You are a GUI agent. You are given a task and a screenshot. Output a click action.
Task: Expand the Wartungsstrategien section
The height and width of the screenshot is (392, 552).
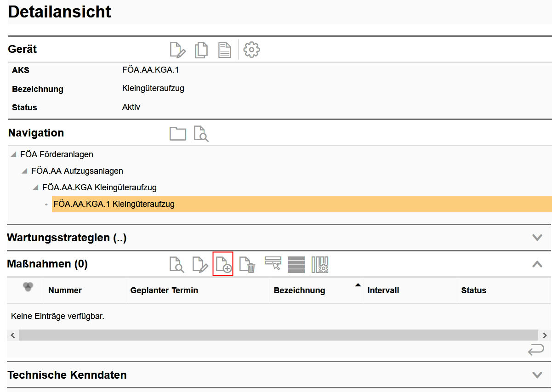(x=537, y=238)
